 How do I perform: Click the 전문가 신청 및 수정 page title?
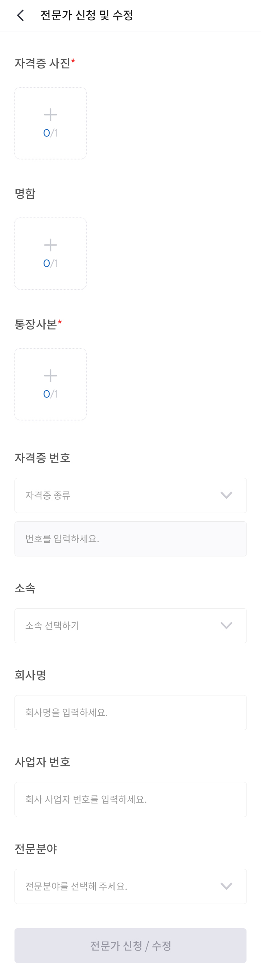click(87, 15)
